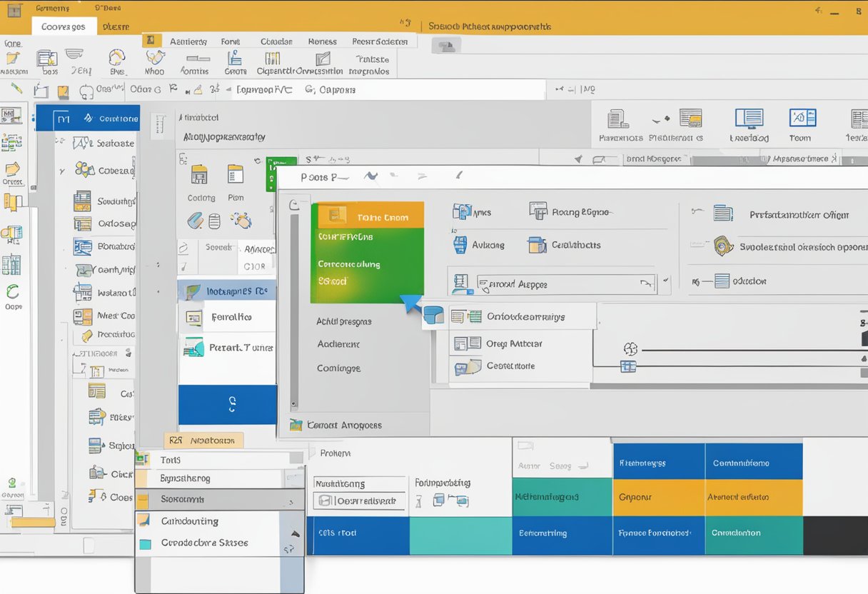Viewport: 868px width, 594px height.
Task: Select the Coding icon in the gallery panel
Action: (199, 176)
